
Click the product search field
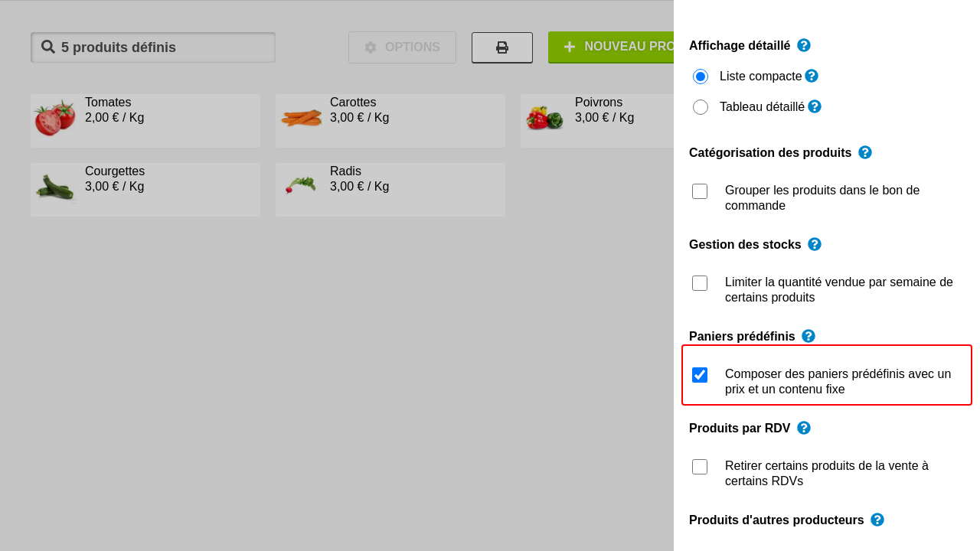pyautogui.click(x=153, y=47)
